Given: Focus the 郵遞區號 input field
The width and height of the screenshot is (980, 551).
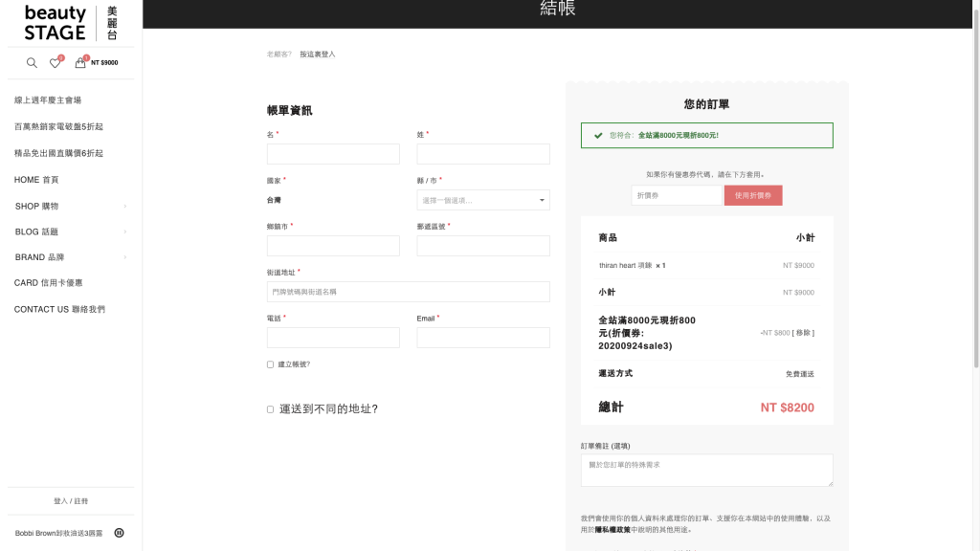Looking at the screenshot, I should (x=483, y=246).
